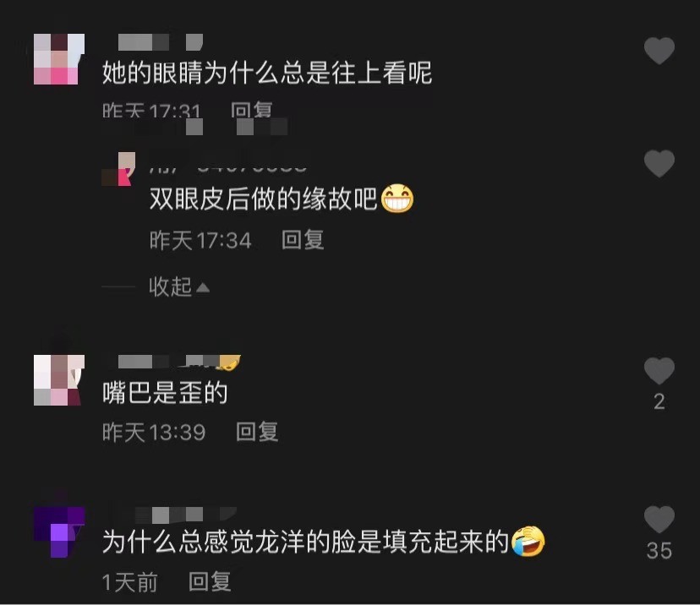Open the first commenter's blurred username
Image resolution: width=700 pixels, height=605 pixels.
161,42
